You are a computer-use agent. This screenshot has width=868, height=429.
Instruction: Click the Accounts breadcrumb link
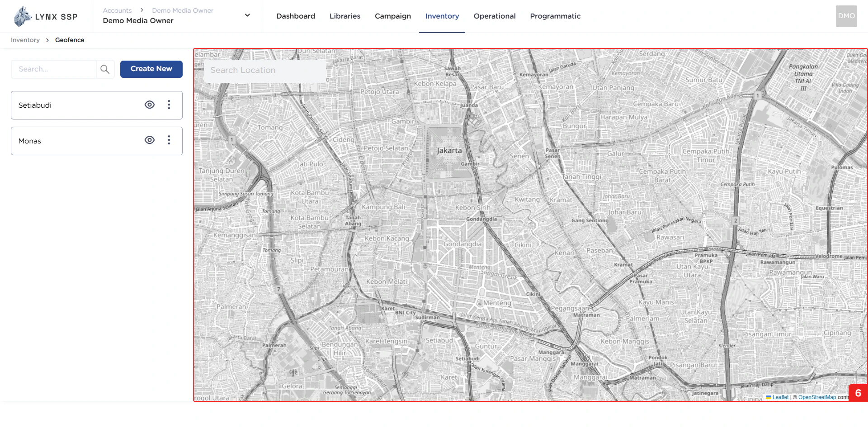(x=117, y=10)
